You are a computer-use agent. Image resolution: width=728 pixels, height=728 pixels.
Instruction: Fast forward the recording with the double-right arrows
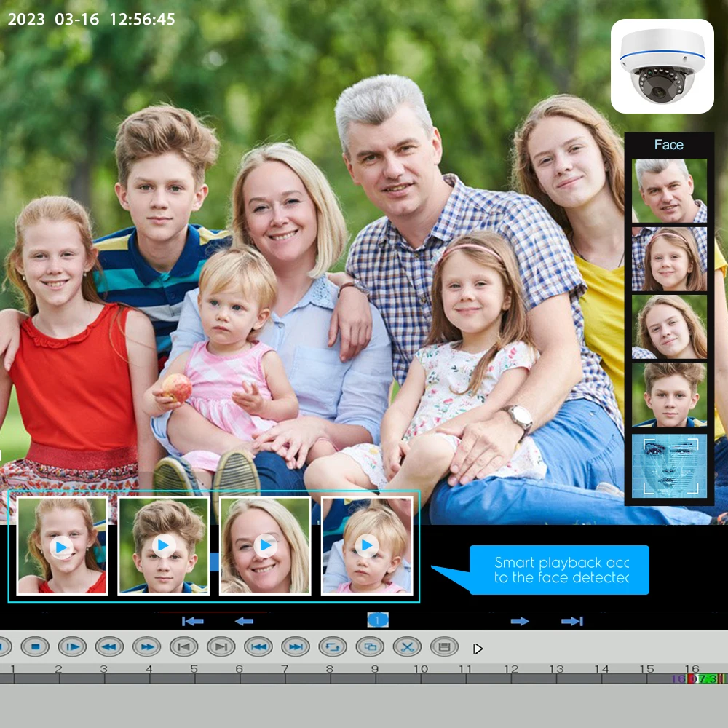coord(147,646)
